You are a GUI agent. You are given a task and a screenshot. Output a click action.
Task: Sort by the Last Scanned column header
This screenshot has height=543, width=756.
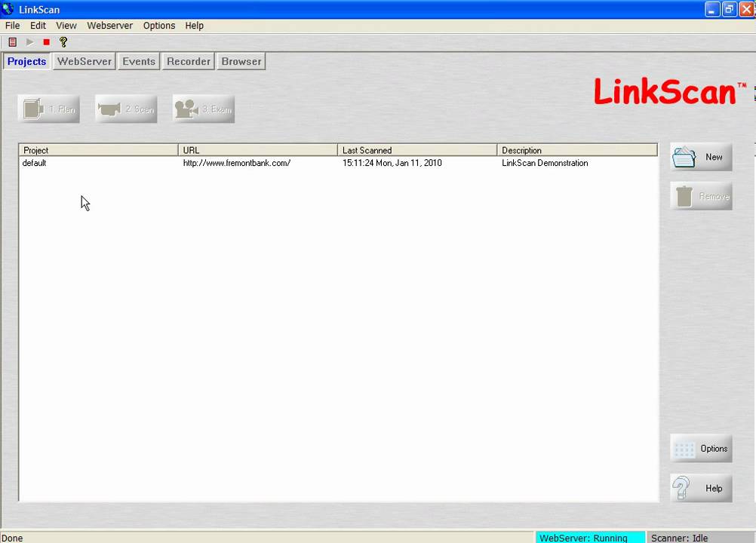pos(417,150)
